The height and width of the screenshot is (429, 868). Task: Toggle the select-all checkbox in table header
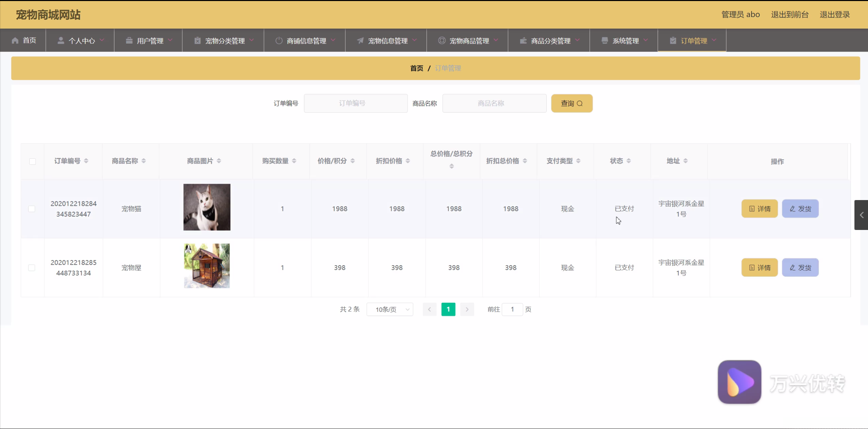tap(33, 162)
